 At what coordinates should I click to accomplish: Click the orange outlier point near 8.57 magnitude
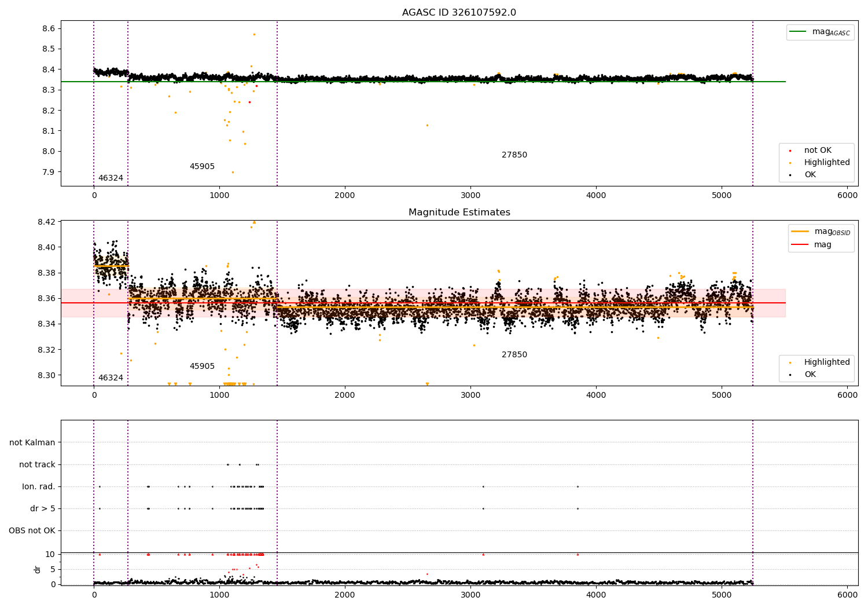coord(254,34)
